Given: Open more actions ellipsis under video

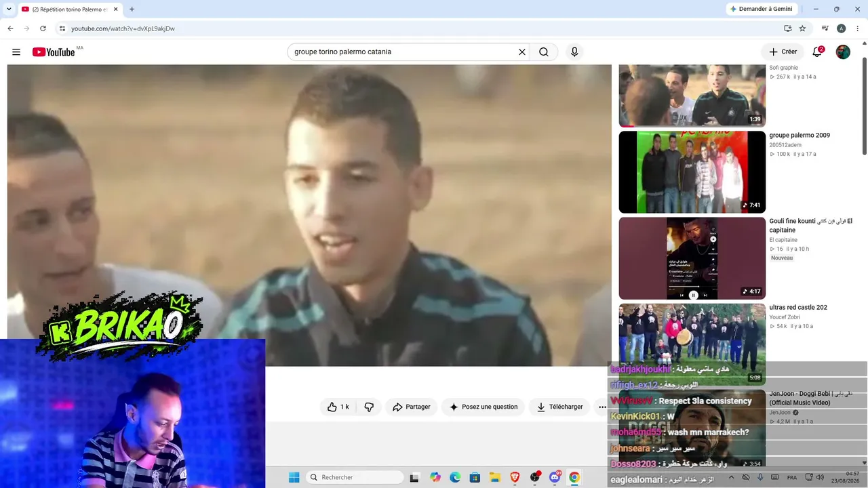Looking at the screenshot, I should point(601,407).
